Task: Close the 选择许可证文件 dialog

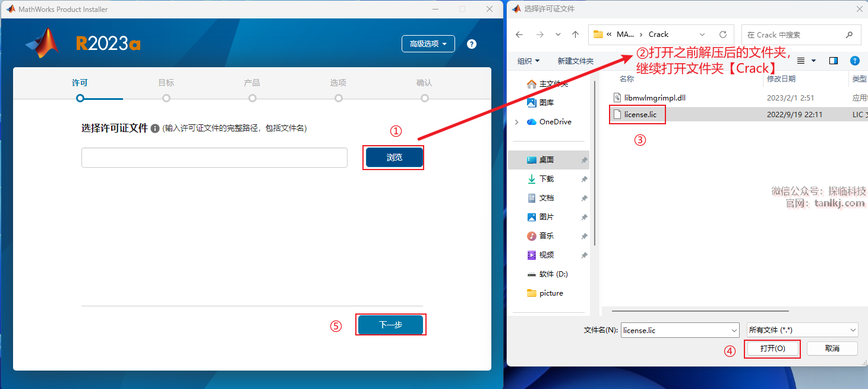Action: click(859, 9)
